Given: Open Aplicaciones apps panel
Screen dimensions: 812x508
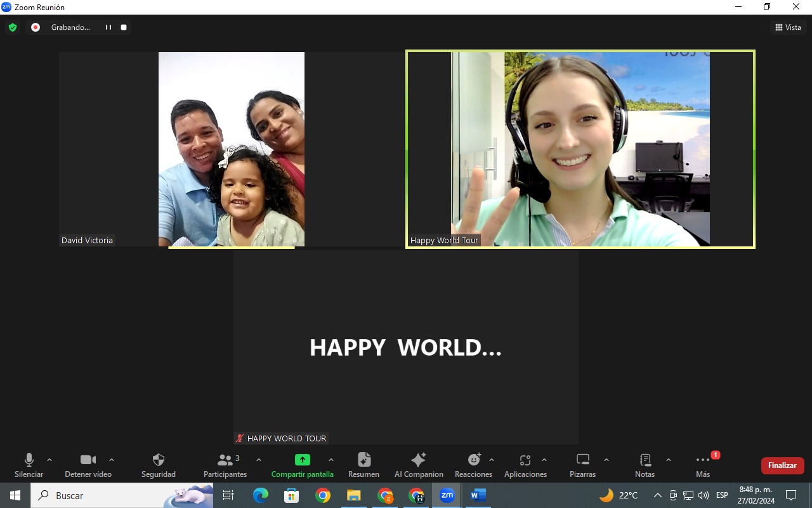Looking at the screenshot, I should pyautogui.click(x=525, y=465).
